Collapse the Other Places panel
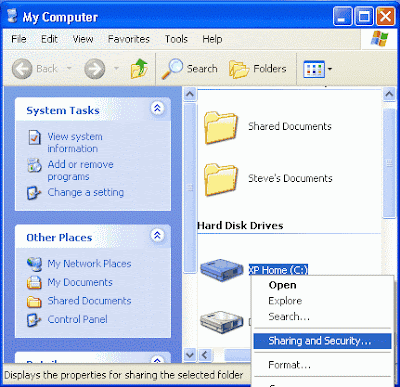The image size is (400, 387). (x=157, y=235)
